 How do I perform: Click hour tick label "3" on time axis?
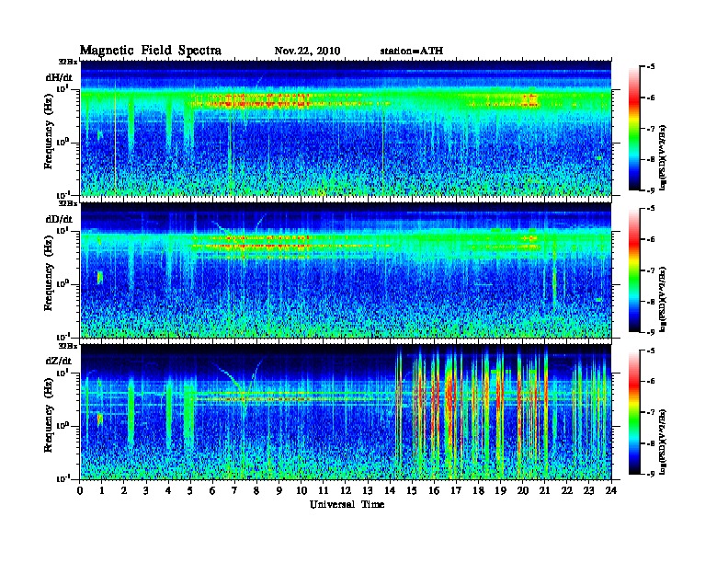click(146, 490)
